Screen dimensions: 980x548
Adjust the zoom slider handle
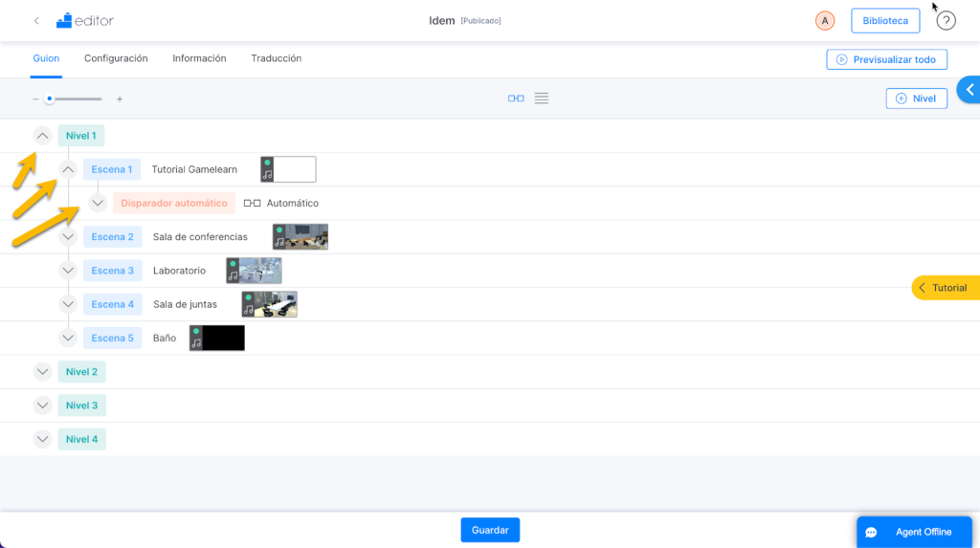click(50, 99)
